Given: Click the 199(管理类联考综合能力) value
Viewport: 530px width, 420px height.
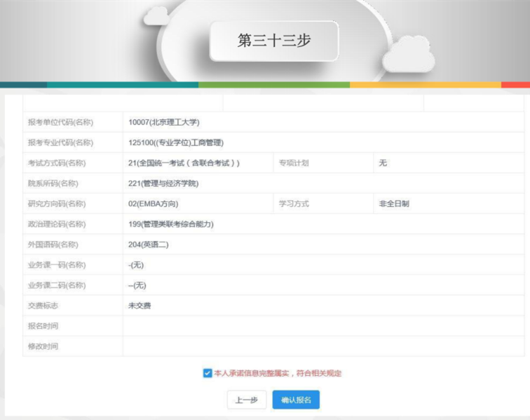Looking at the screenshot, I should pos(170,224).
